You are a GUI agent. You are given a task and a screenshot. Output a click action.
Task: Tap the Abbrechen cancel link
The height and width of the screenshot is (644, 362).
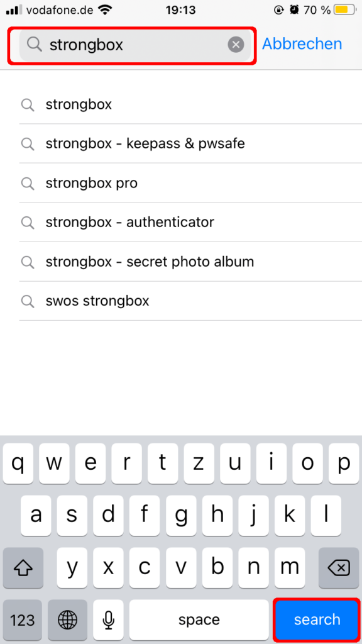pos(302,44)
